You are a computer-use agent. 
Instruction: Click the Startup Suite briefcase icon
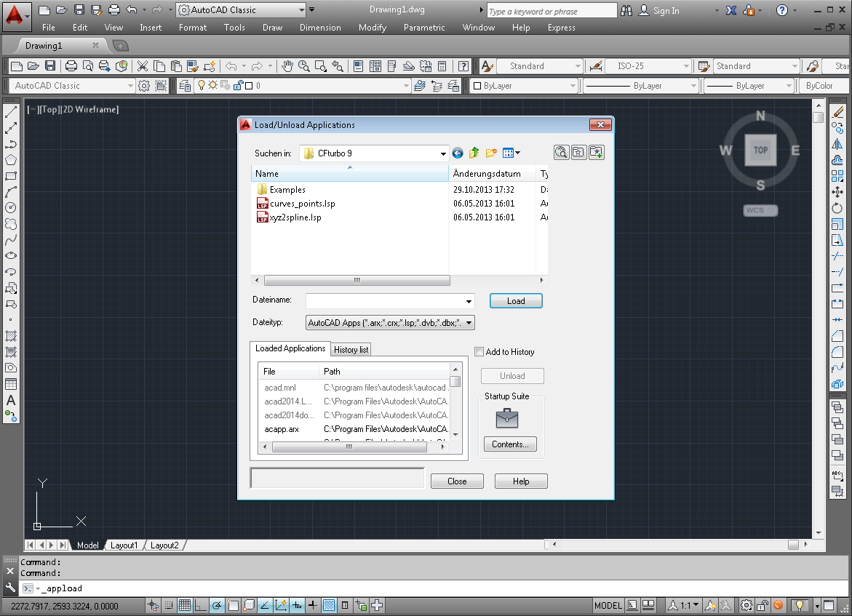(x=507, y=418)
